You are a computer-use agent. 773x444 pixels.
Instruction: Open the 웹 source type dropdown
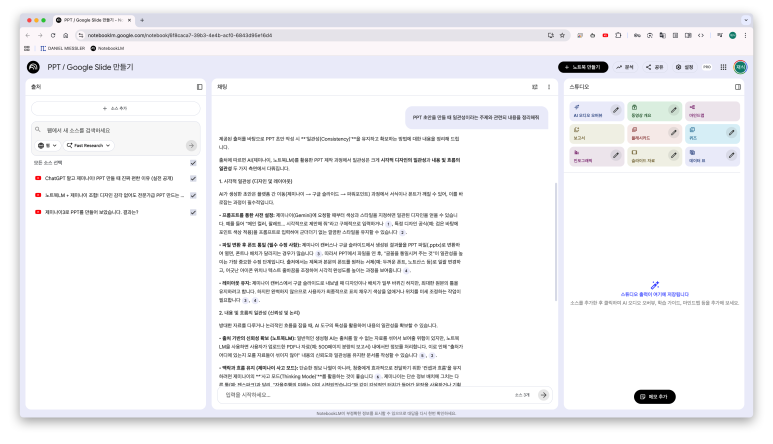click(45, 145)
